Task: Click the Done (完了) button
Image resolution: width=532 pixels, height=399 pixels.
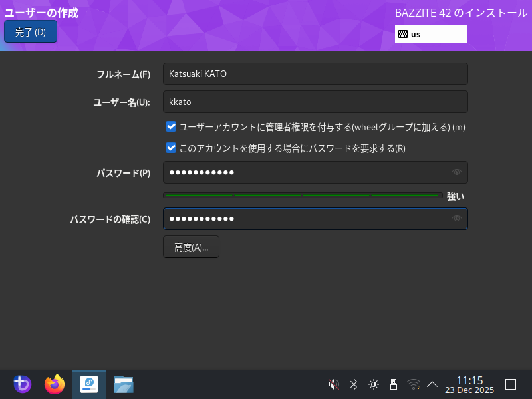Action: pyautogui.click(x=31, y=32)
